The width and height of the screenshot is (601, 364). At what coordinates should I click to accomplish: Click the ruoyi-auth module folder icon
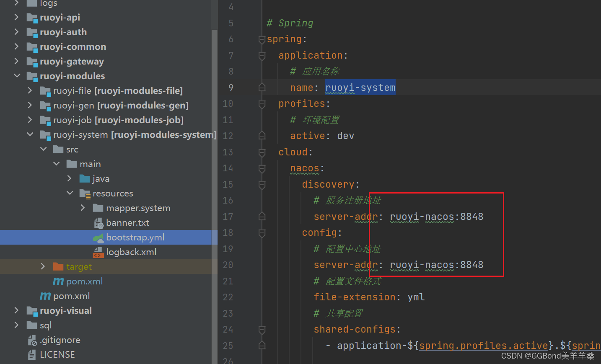pyautogui.click(x=32, y=33)
